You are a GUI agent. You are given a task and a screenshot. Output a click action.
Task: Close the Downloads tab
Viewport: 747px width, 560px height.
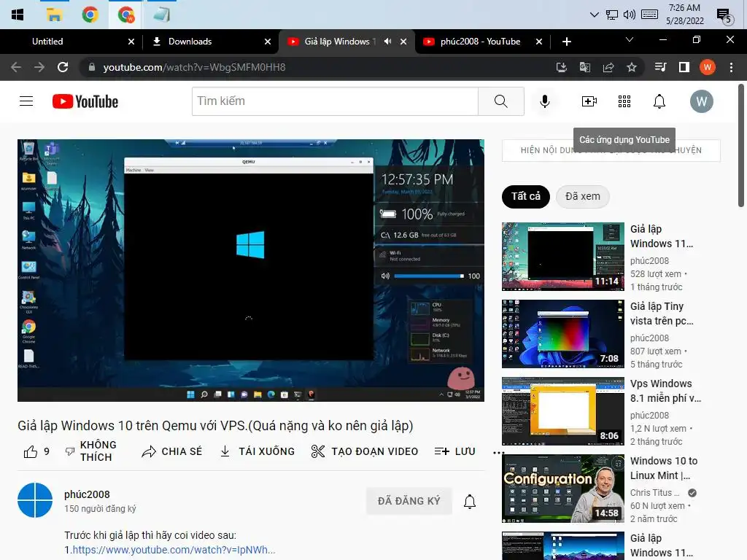coord(268,42)
